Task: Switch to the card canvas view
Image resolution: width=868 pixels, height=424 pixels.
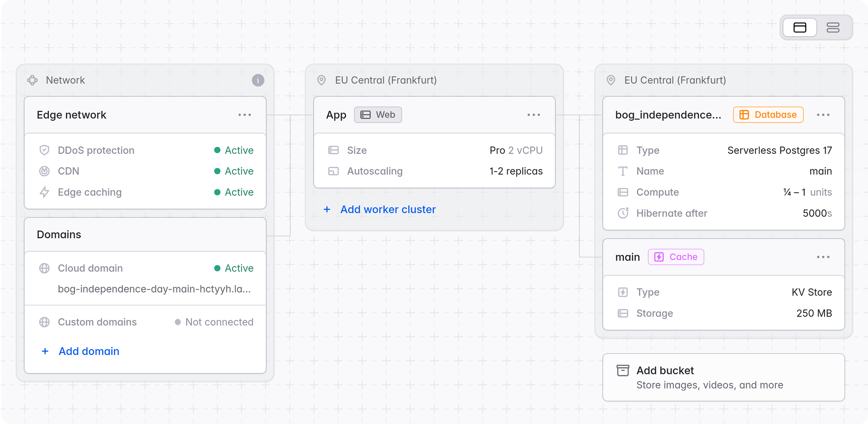Action: pyautogui.click(x=799, y=28)
